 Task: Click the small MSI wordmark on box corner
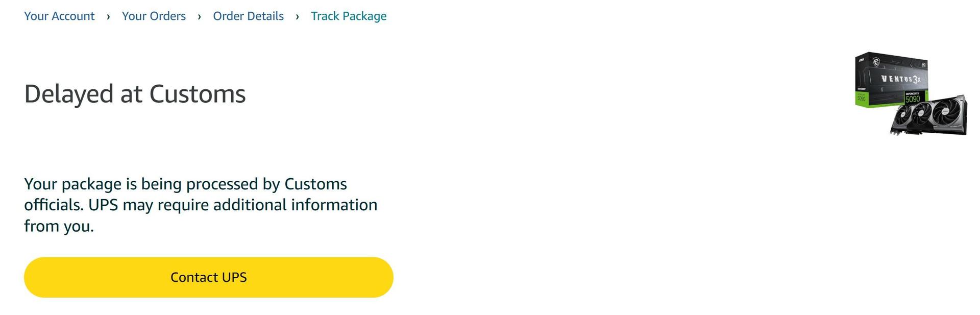(x=861, y=60)
